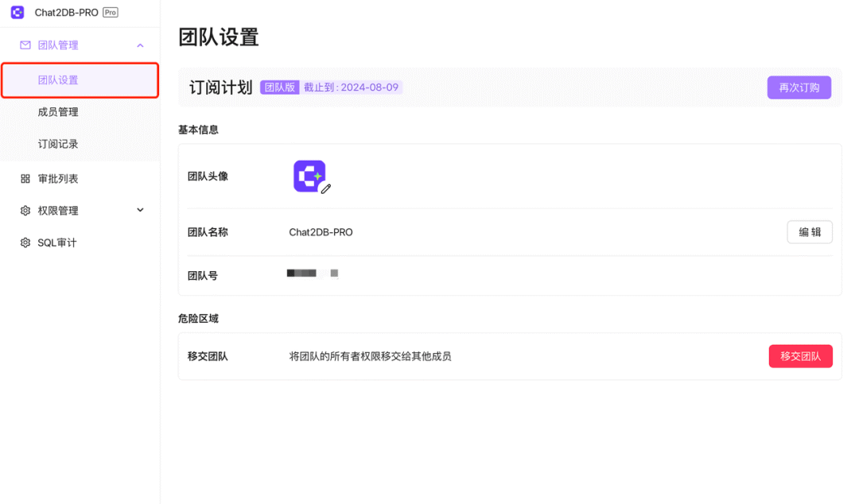Click the team avatar image
The height and width of the screenshot is (504, 859).
309,176
